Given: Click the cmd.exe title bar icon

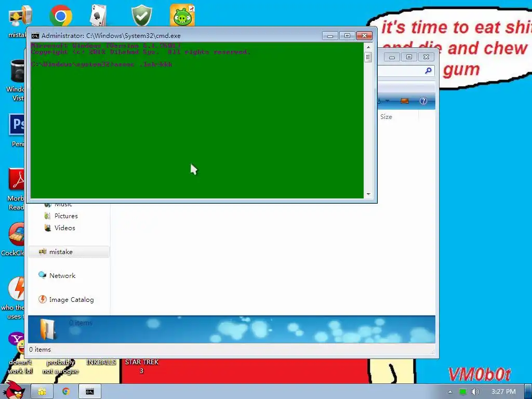Looking at the screenshot, I should [x=35, y=36].
